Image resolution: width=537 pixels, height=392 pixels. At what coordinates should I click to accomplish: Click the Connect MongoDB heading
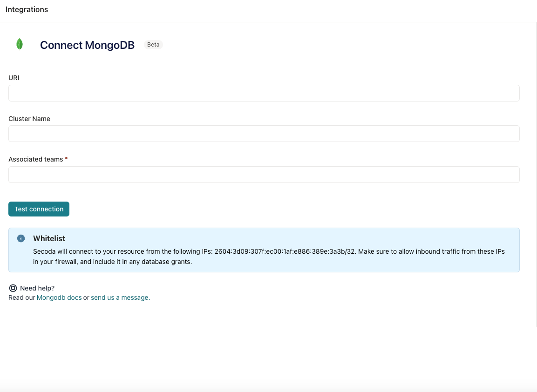click(x=87, y=45)
